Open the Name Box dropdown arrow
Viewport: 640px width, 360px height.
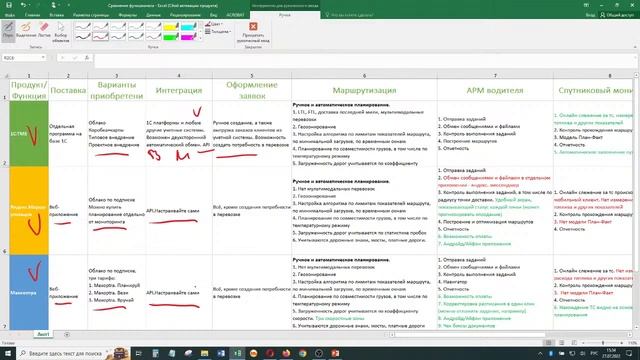pos(43,58)
